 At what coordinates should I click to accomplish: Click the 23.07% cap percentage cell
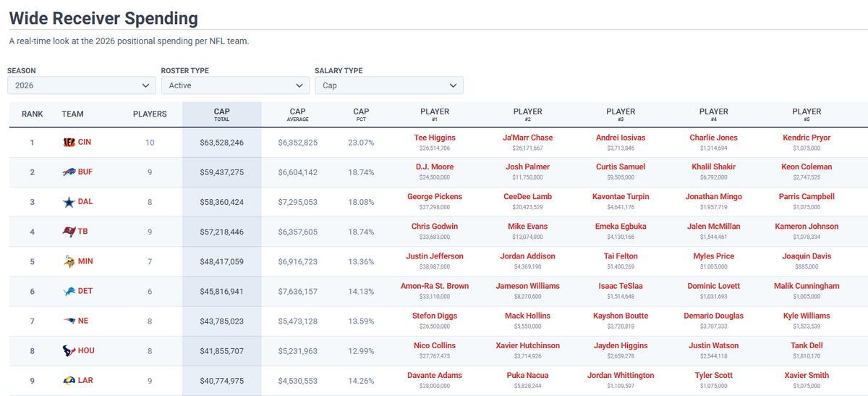coord(361,143)
